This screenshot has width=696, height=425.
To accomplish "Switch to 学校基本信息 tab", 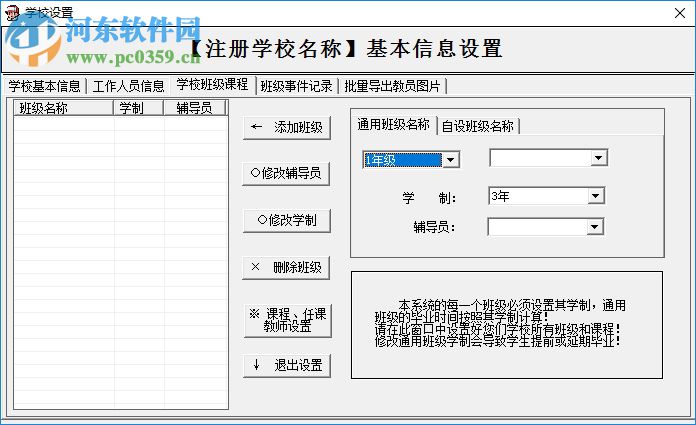I will click(44, 86).
